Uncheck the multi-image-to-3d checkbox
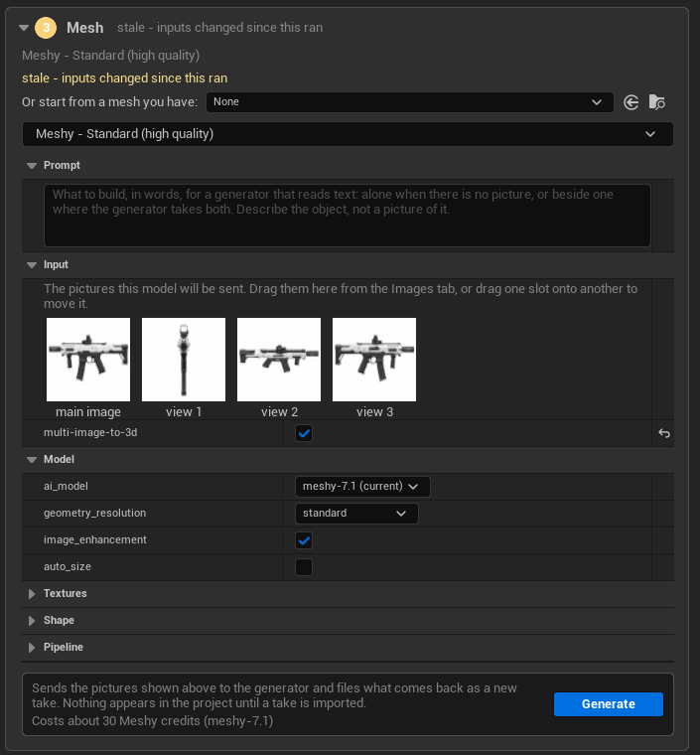This screenshot has width=700, height=755. click(304, 433)
